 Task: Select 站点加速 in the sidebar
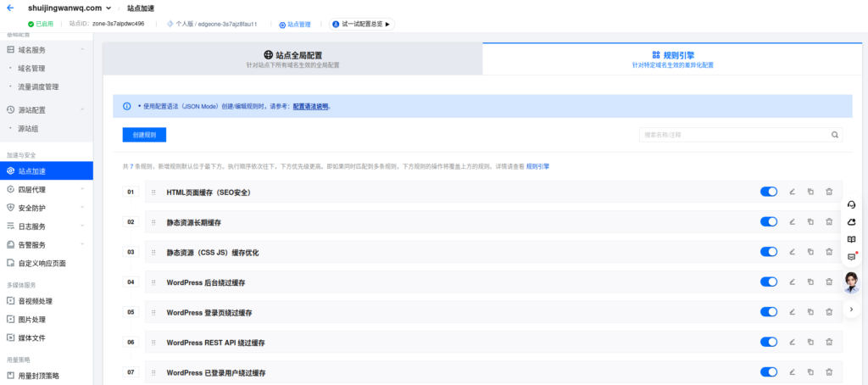(47, 171)
